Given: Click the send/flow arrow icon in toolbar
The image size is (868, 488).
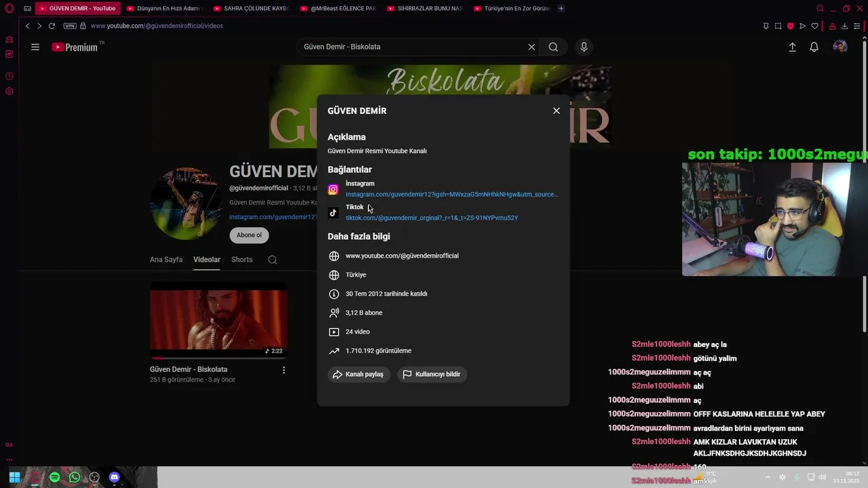Looking at the screenshot, I should pyautogui.click(x=802, y=26).
